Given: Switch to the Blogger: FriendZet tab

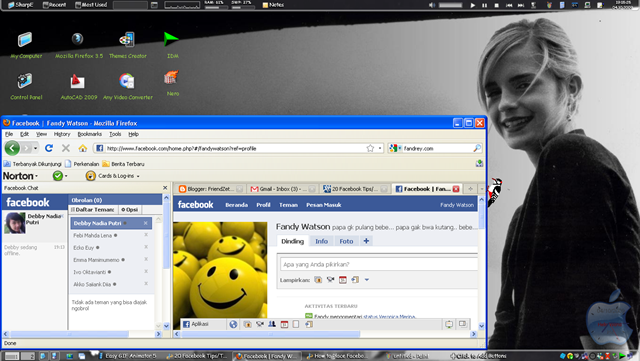Looking at the screenshot, I should point(211,189).
